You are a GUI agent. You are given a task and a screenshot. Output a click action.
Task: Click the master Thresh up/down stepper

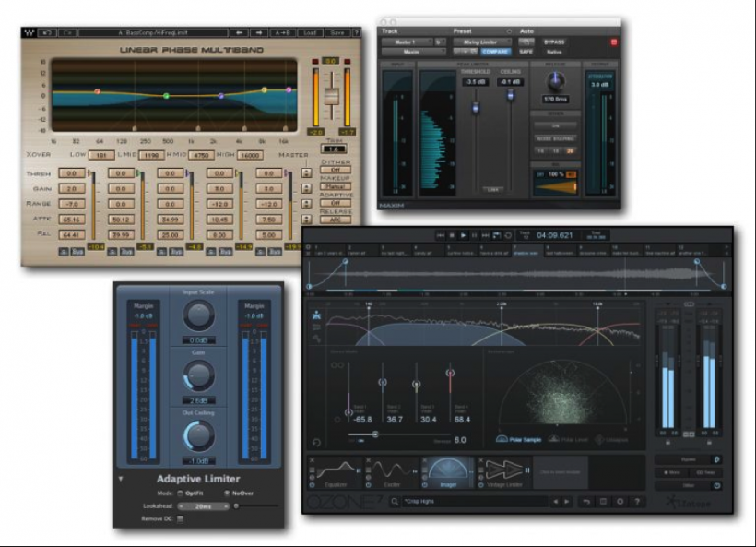click(x=306, y=173)
